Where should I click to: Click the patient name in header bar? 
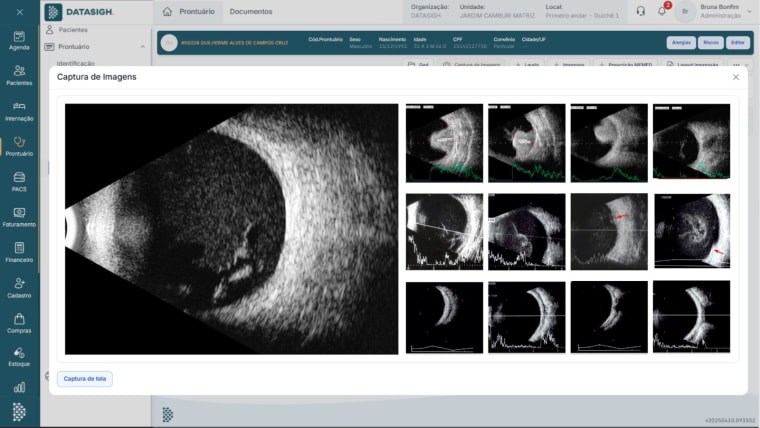click(234, 43)
